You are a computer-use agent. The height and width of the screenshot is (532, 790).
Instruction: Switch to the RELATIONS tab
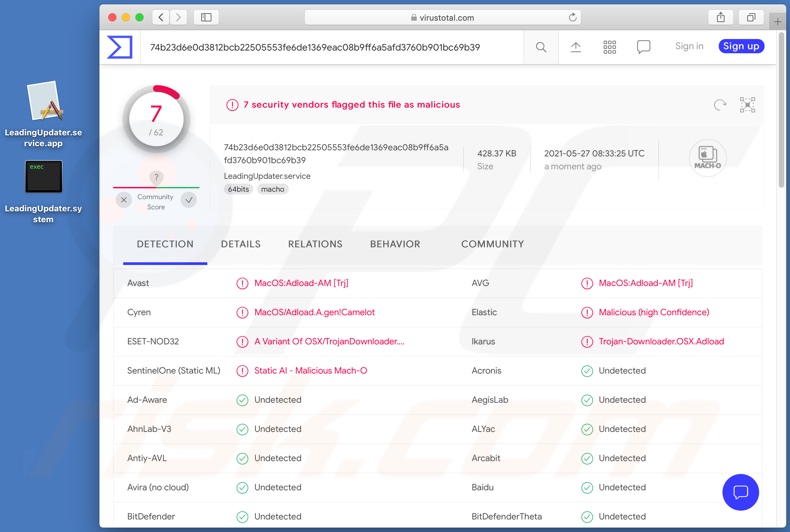coord(315,244)
